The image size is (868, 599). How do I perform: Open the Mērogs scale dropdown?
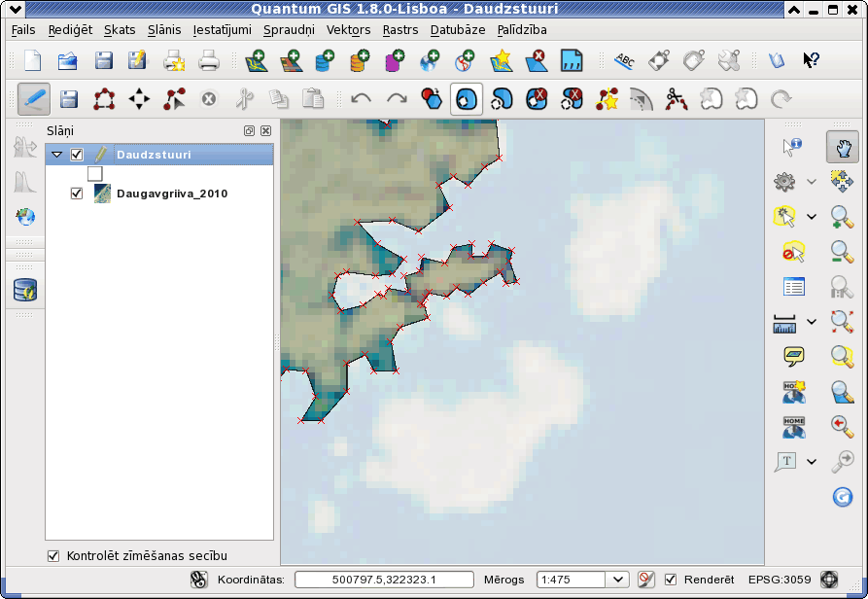click(618, 580)
